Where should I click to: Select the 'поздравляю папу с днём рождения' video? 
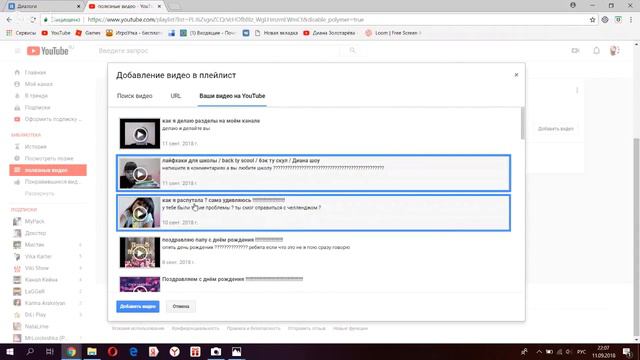tap(313, 252)
